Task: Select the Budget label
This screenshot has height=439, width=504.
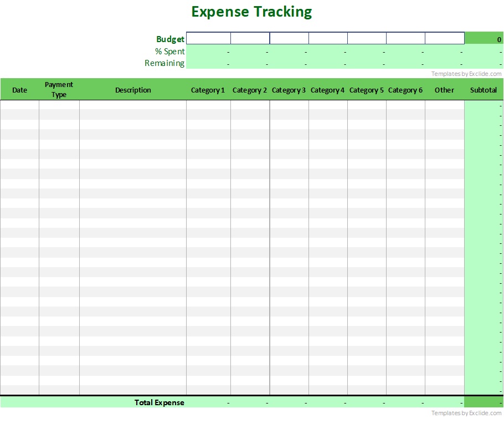Action: click(170, 39)
